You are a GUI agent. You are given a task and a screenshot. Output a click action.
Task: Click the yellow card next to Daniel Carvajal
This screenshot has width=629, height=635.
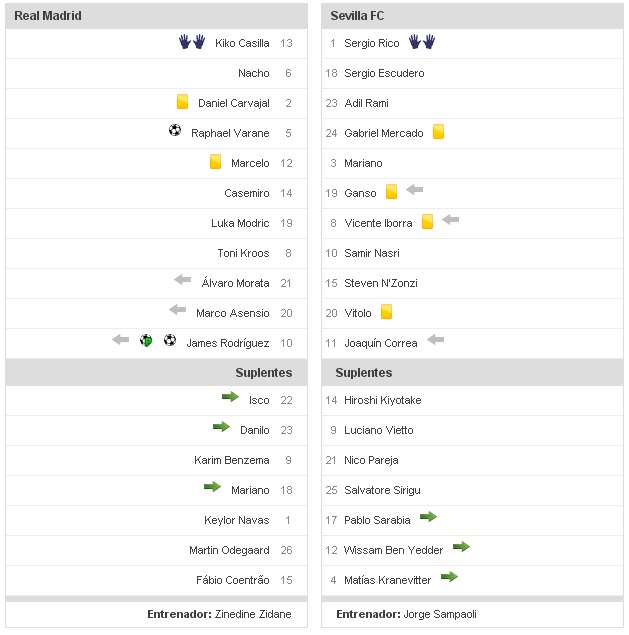182,102
